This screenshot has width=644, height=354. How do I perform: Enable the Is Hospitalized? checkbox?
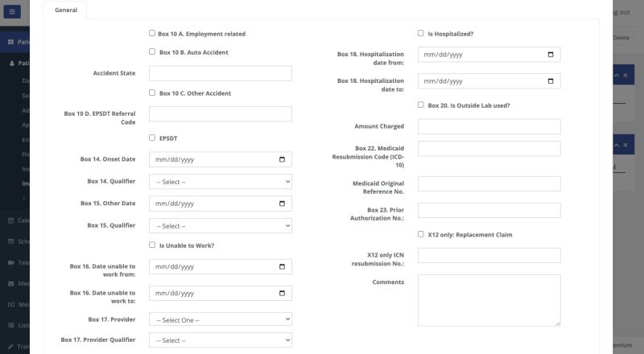point(421,34)
